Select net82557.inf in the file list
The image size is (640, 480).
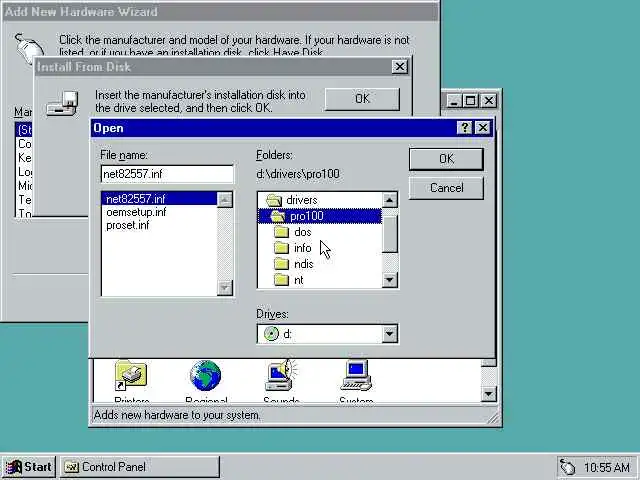tap(159, 199)
